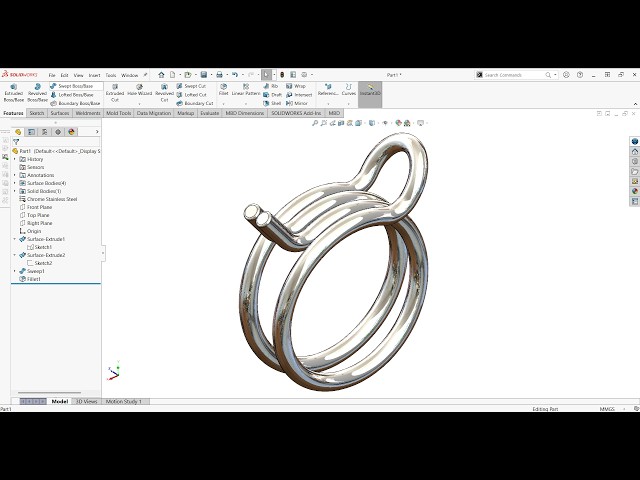Select the Rib tool
640x480 pixels.
(x=271, y=86)
